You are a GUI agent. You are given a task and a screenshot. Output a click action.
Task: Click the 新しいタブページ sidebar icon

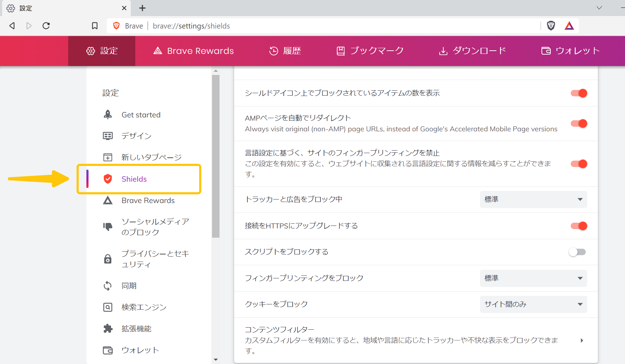click(108, 157)
